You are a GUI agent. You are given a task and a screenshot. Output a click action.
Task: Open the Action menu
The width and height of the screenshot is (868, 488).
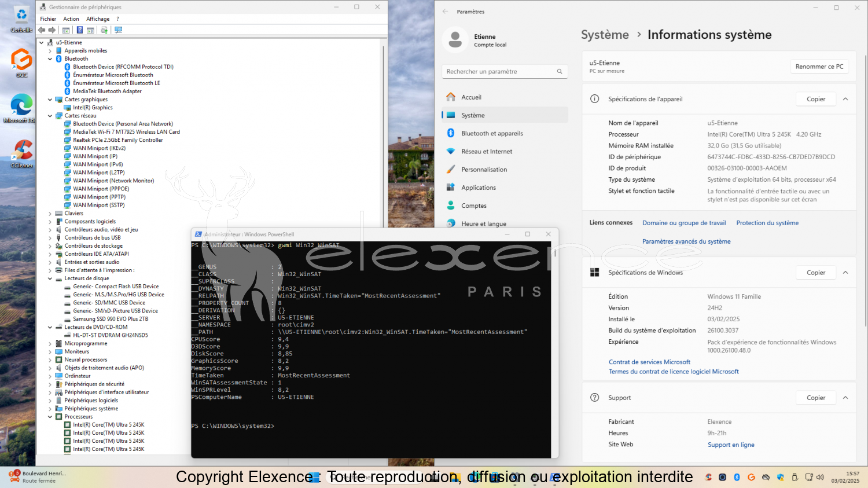pos(71,19)
